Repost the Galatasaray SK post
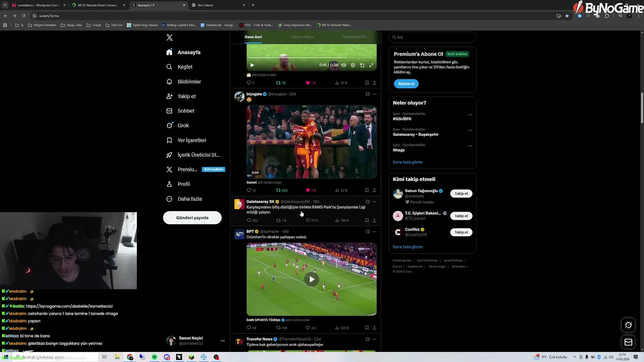Image resolution: width=644 pixels, height=362 pixels. (x=281, y=220)
